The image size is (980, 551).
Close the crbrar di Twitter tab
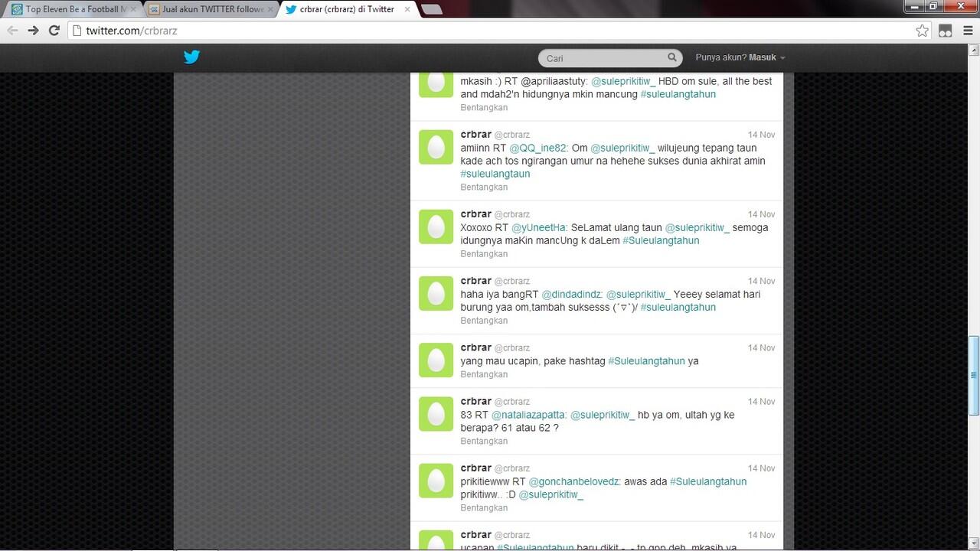point(406,9)
